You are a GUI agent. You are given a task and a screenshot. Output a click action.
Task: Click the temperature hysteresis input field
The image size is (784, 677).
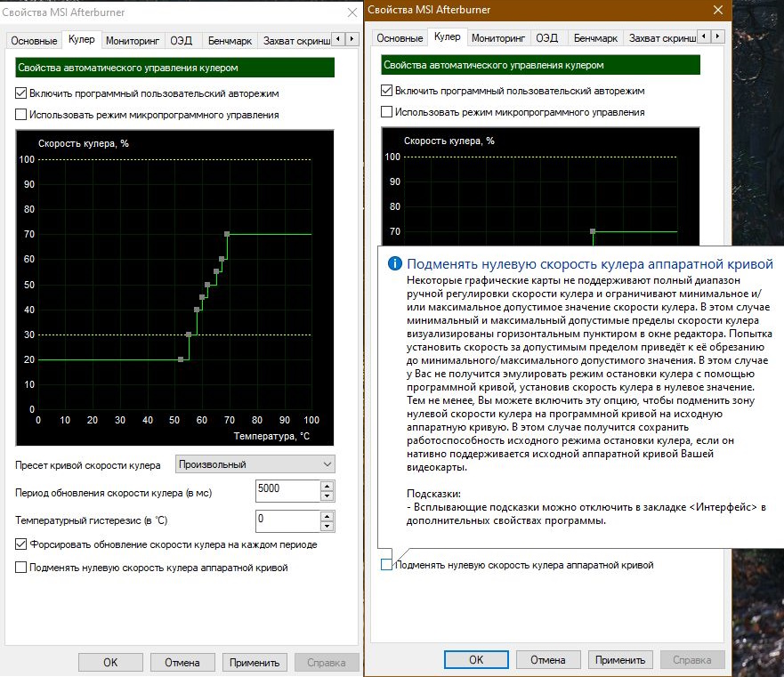click(287, 520)
